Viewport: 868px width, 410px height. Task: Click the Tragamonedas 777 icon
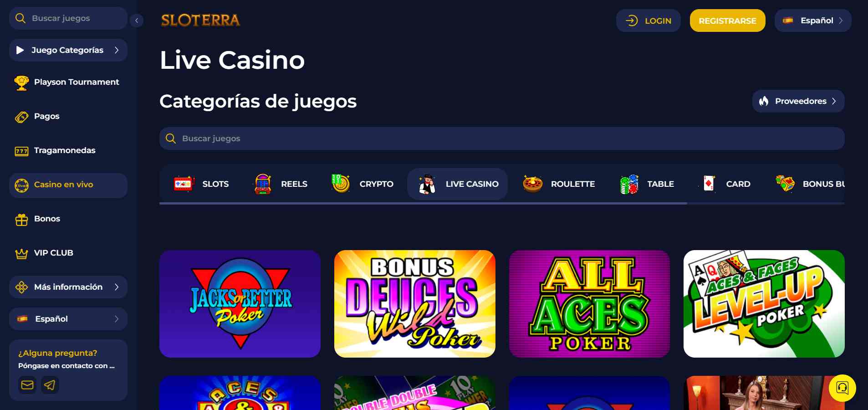click(x=21, y=151)
